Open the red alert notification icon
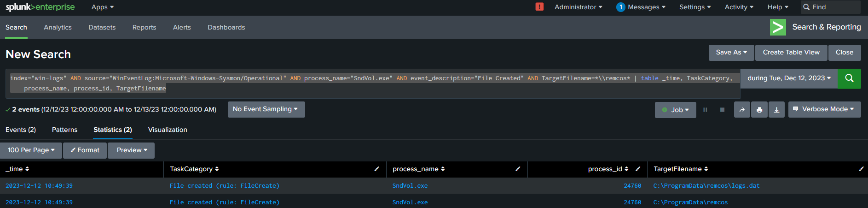868x208 pixels. (x=539, y=7)
